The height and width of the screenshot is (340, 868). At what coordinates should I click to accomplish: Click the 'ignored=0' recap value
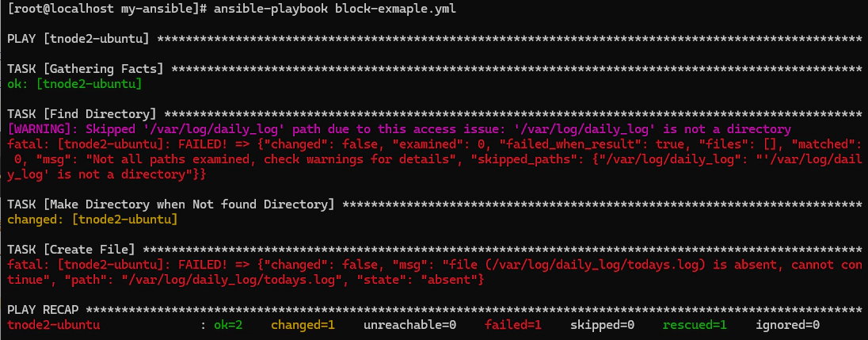788,325
